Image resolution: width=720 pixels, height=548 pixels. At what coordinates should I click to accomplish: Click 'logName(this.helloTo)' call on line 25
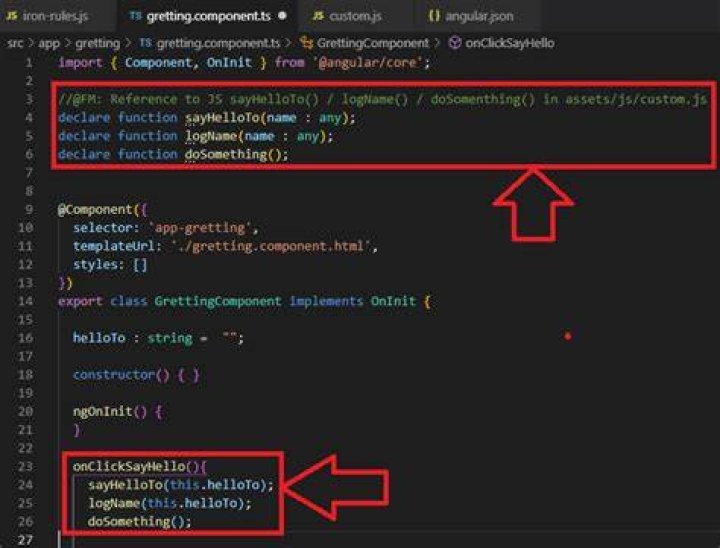(x=169, y=503)
